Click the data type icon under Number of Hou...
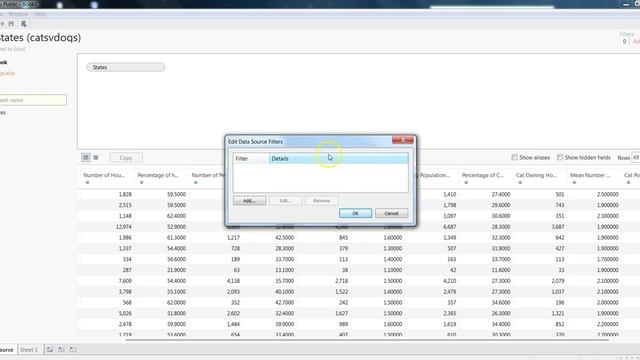The width and height of the screenshot is (640, 360). (87, 182)
